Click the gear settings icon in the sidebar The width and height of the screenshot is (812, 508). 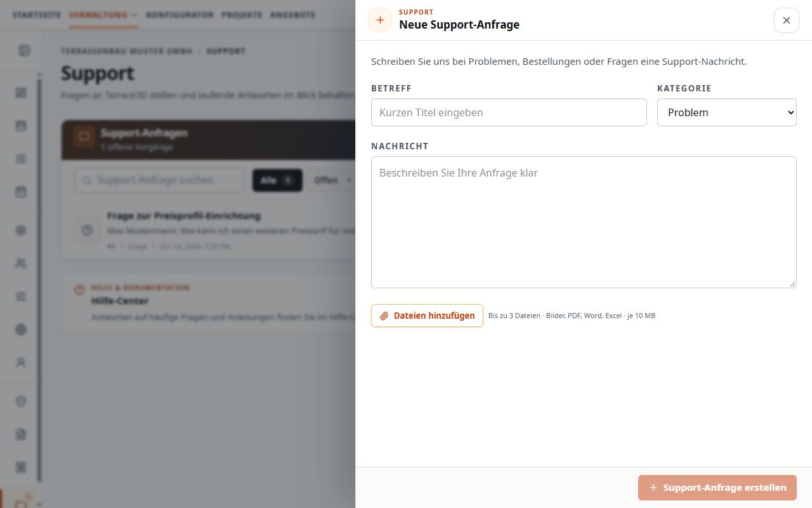(x=21, y=231)
